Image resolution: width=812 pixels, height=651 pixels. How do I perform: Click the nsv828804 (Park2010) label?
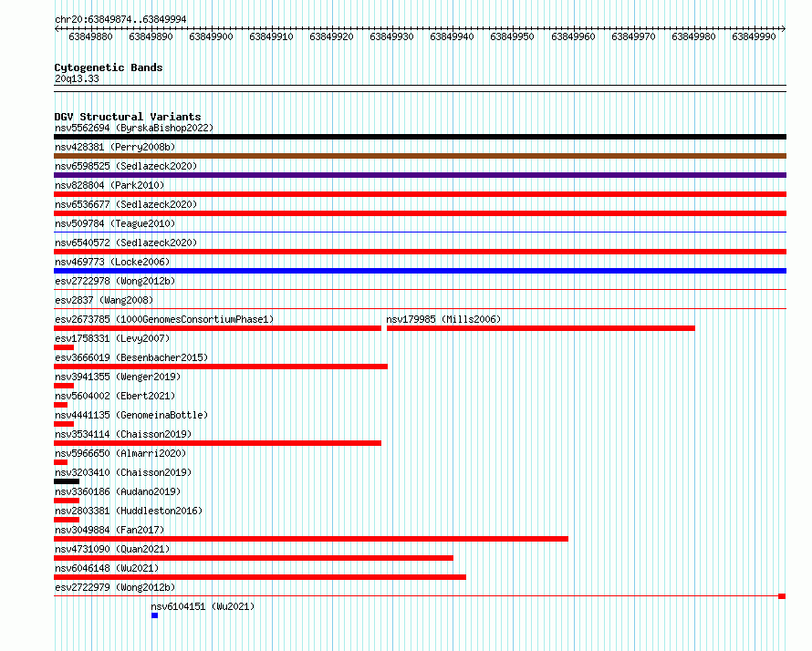pyautogui.click(x=109, y=185)
